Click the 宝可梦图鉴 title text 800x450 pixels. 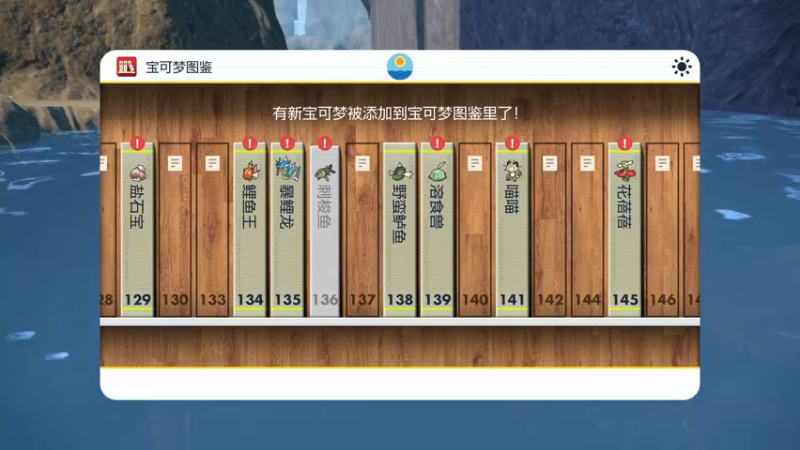tap(179, 67)
